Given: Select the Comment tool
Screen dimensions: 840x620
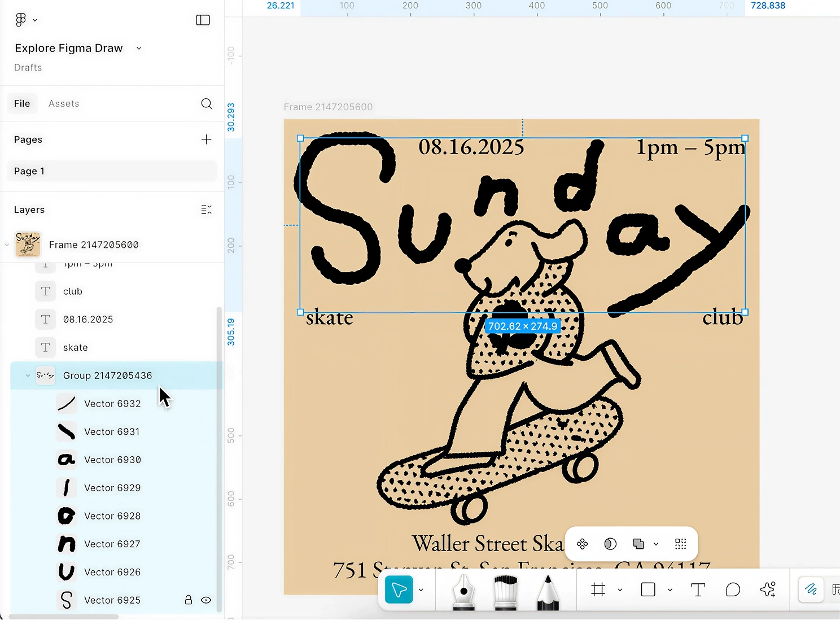Looking at the screenshot, I should click(733, 590).
